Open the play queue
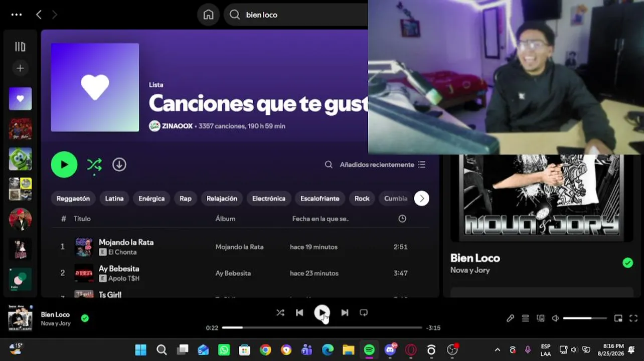This screenshot has height=361, width=644. coord(525,318)
